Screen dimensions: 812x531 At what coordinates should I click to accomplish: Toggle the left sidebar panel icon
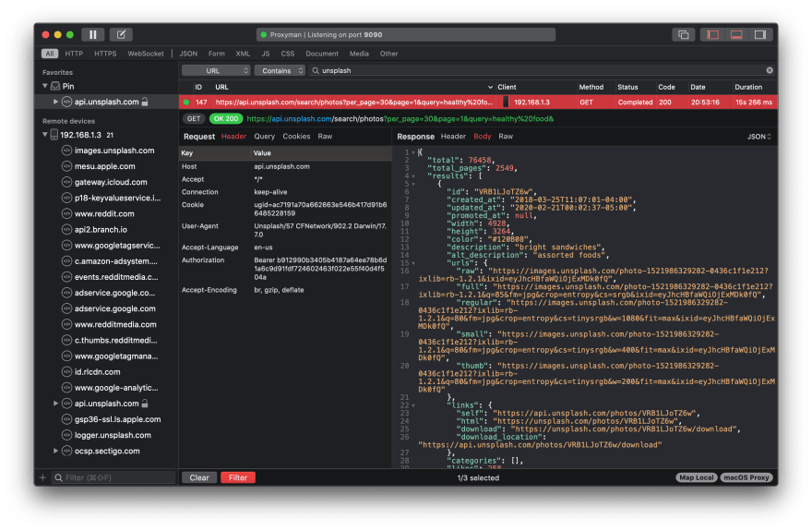pos(712,35)
